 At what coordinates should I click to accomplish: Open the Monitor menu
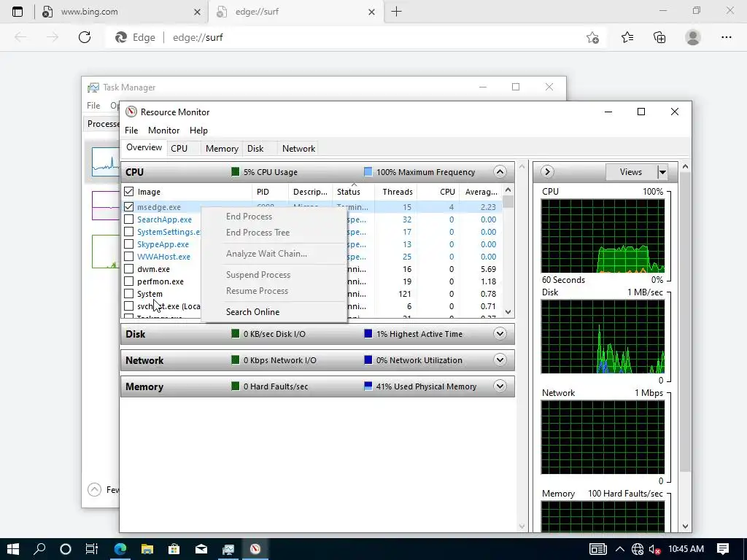coord(163,130)
